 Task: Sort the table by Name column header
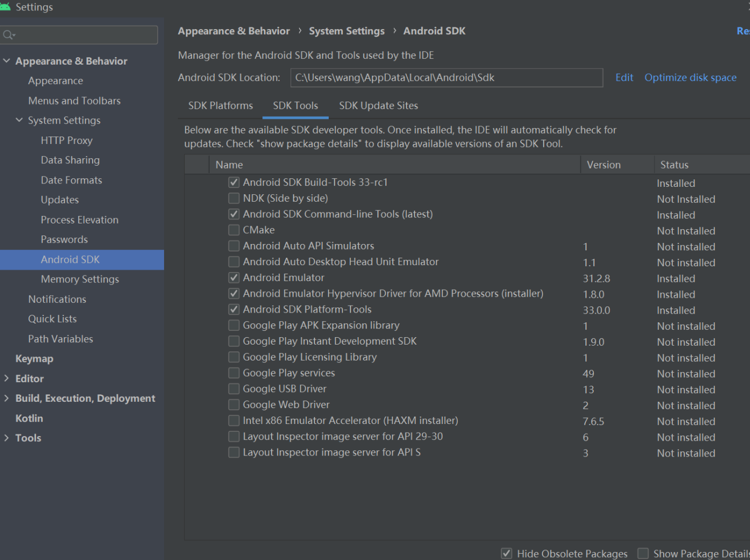(394, 165)
